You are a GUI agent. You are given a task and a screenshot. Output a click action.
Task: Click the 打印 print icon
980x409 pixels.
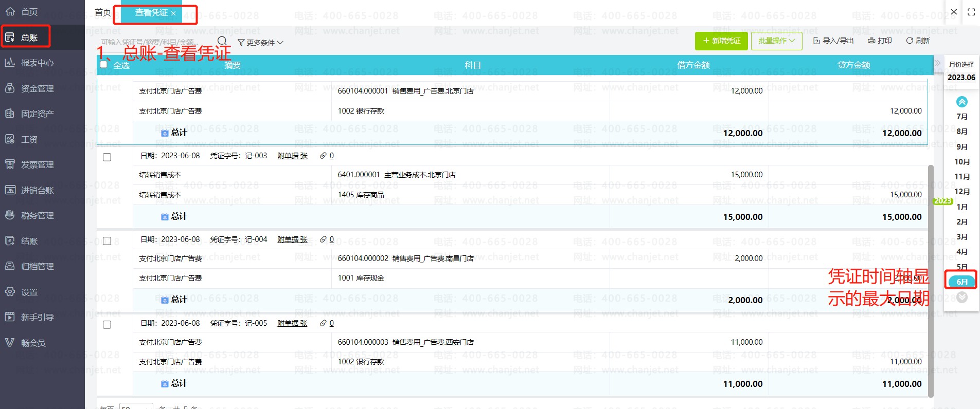871,41
